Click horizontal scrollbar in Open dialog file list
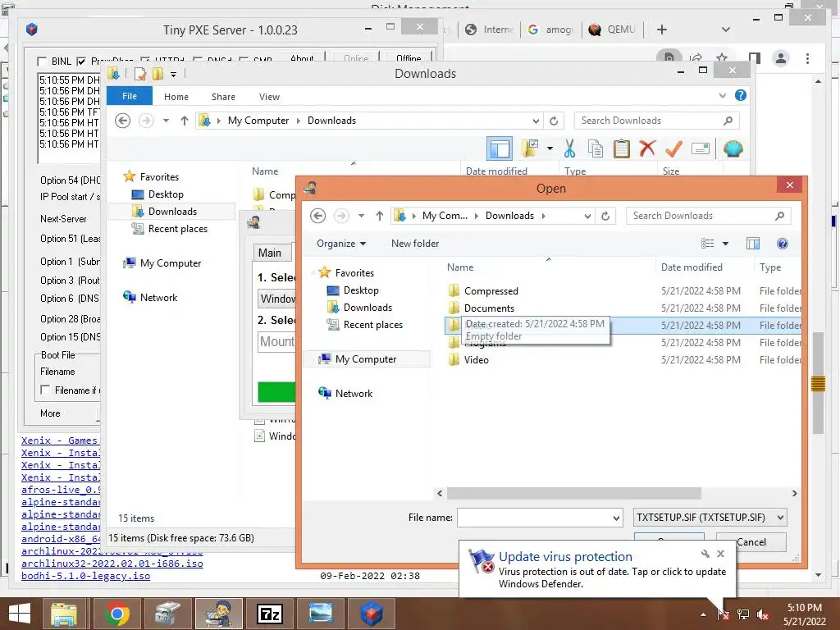 (573, 493)
